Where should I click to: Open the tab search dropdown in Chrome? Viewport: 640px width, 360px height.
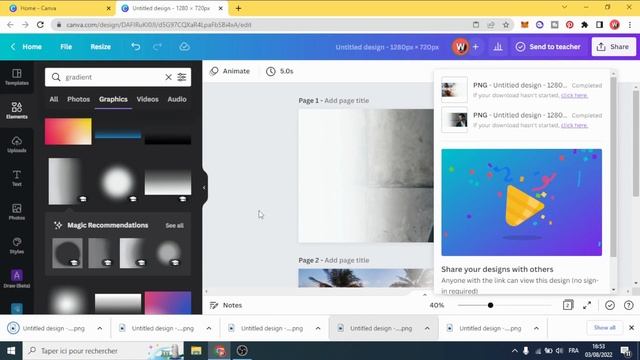564,7
